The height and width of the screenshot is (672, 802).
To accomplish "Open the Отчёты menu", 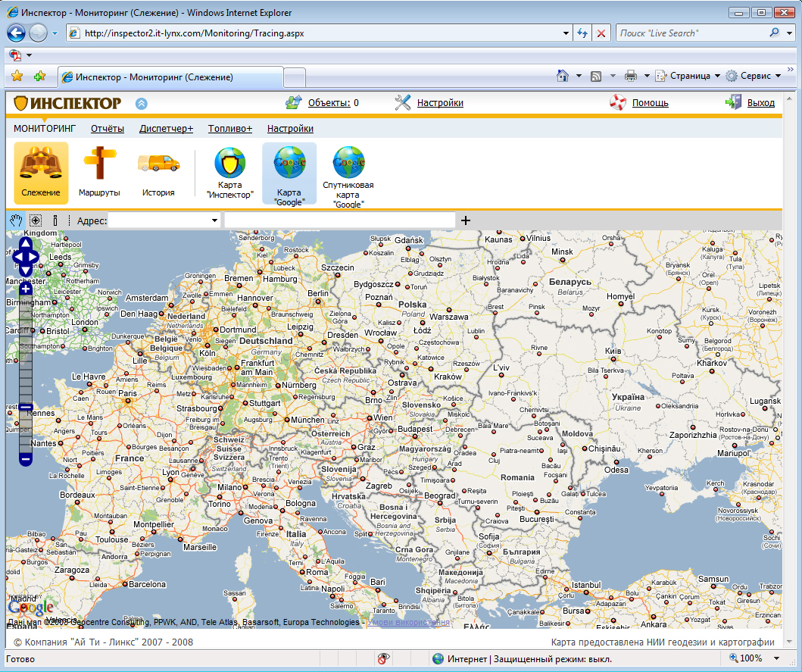I will 108,129.
